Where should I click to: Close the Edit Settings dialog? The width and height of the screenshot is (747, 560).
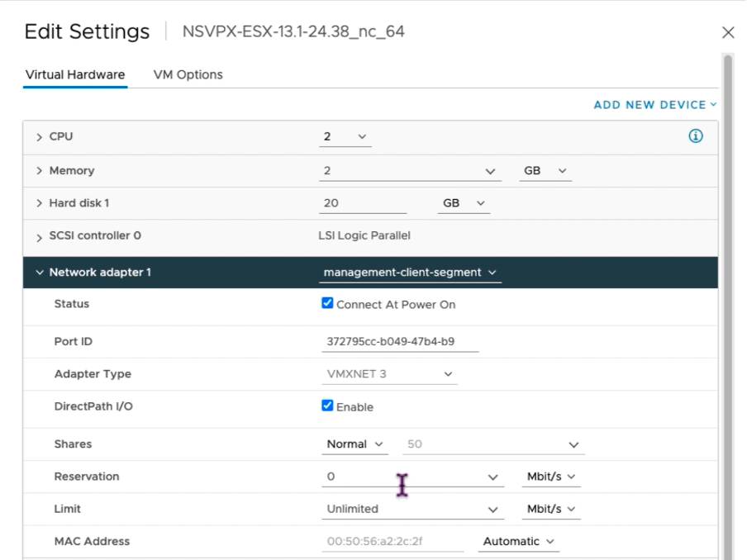click(x=728, y=32)
